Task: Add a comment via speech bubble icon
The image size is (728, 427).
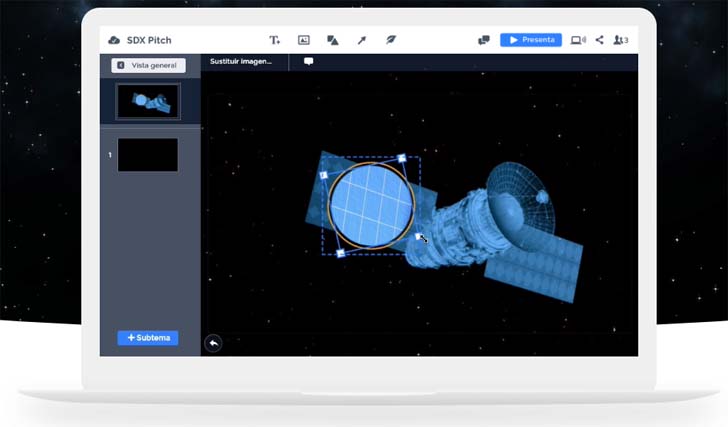Action: pyautogui.click(x=308, y=61)
